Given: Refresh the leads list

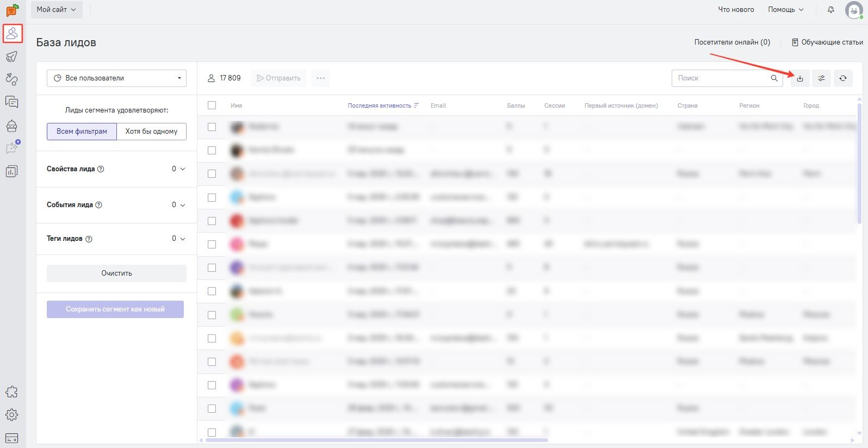Looking at the screenshot, I should [842, 78].
